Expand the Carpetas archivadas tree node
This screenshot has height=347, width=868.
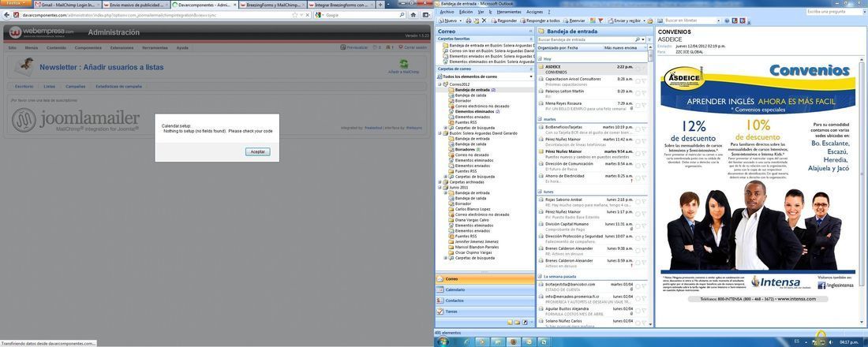tap(440, 181)
